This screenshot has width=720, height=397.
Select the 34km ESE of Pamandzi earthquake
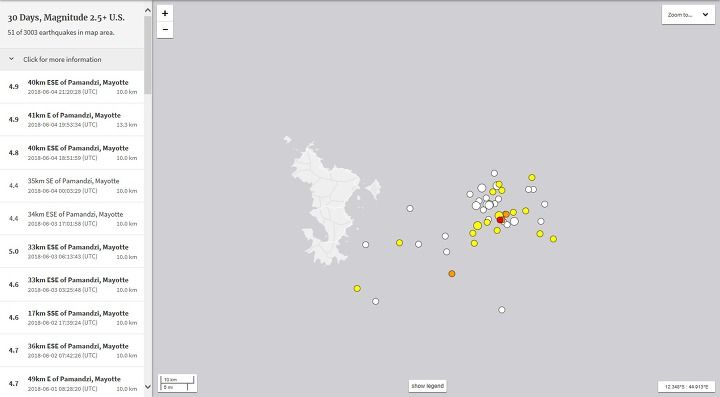pyautogui.click(x=72, y=219)
